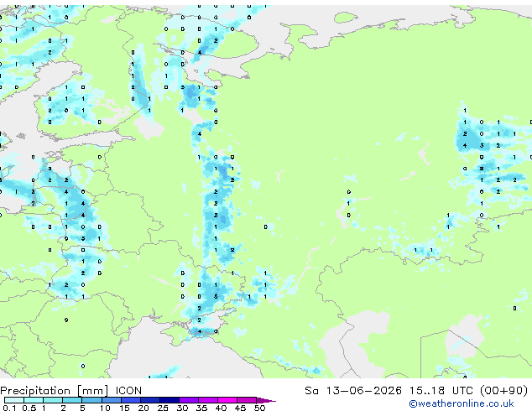Click the '15' legend scale label
532x411 pixels.
124,408
